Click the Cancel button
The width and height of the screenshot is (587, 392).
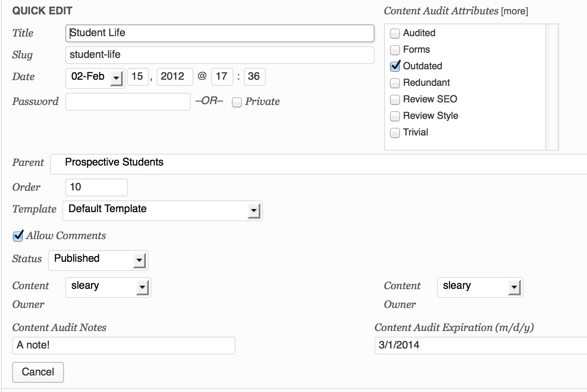tap(38, 372)
